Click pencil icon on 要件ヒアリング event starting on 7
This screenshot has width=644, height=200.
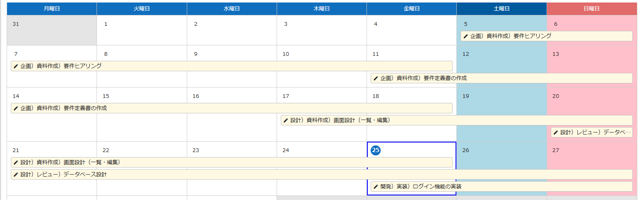(x=16, y=66)
